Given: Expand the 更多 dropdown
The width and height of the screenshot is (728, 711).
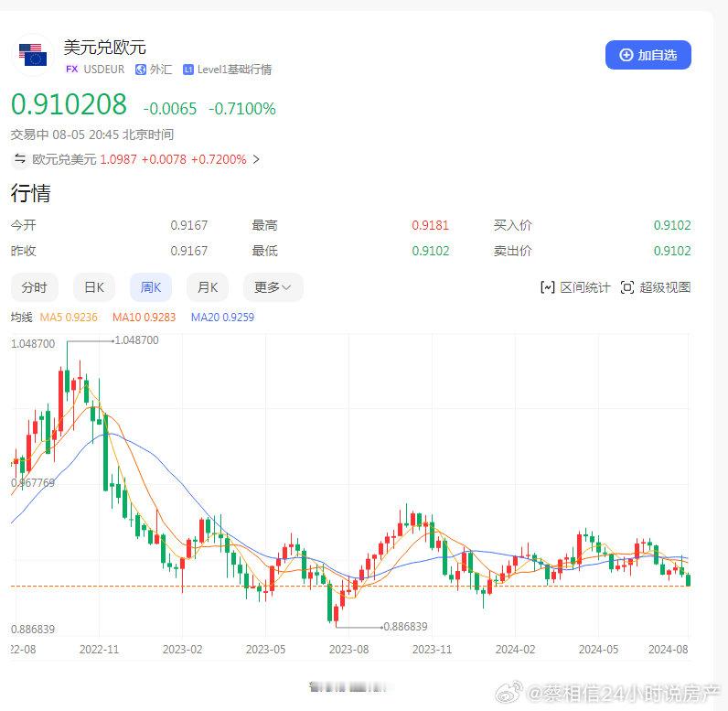Looking at the screenshot, I should [273, 287].
